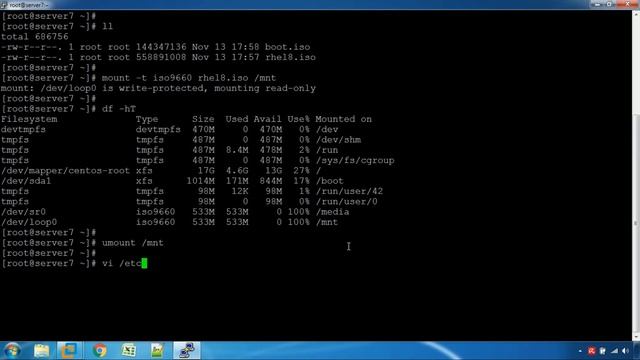640x360 pixels.
Task: Click the 'df -hT' command
Action: [x=119, y=109]
